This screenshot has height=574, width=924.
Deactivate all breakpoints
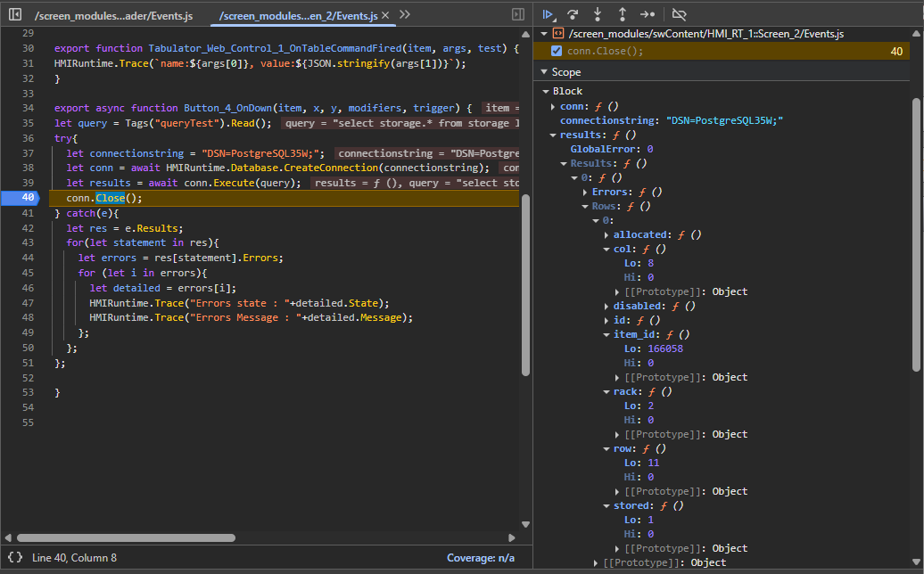679,14
